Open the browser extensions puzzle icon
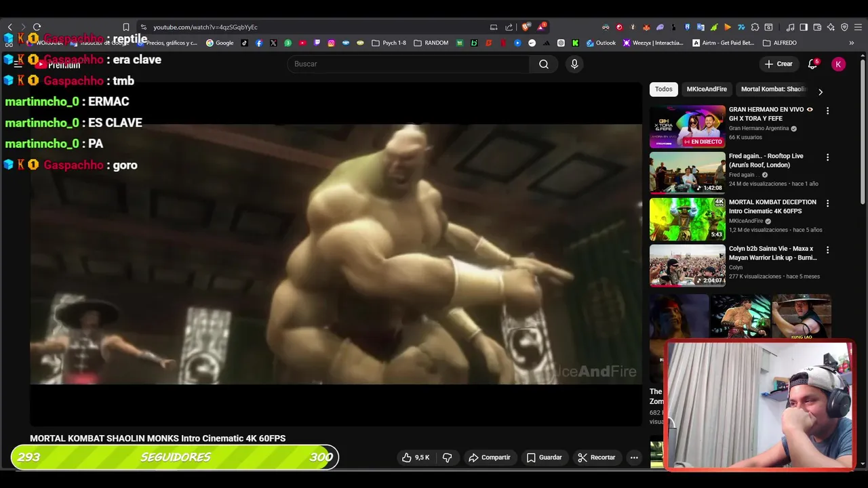 755,27
